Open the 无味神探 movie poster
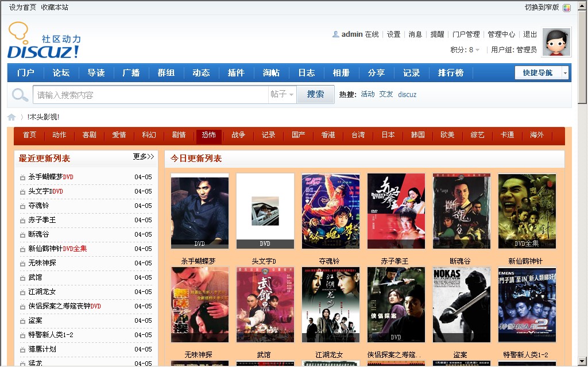This screenshot has width=588, height=367. click(x=200, y=305)
